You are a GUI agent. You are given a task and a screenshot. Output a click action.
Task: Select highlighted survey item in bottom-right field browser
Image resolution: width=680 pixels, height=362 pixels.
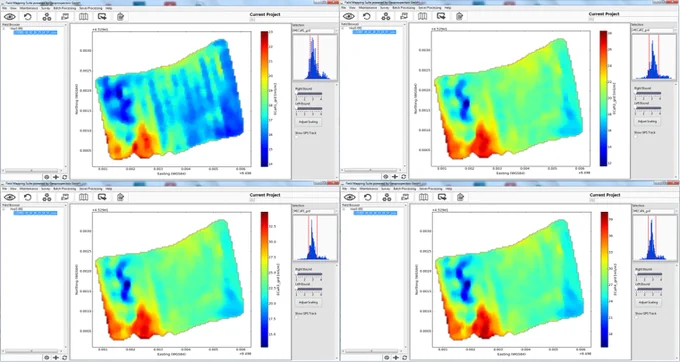[x=375, y=213]
